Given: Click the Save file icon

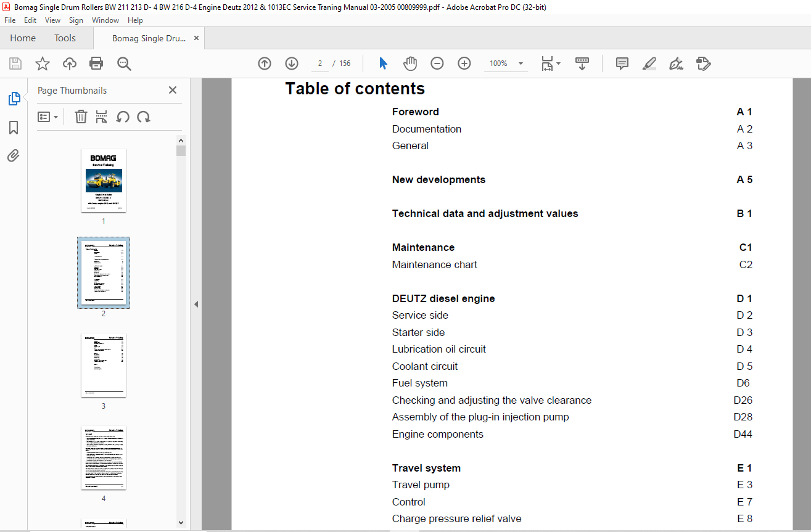Looking at the screenshot, I should click(15, 63).
